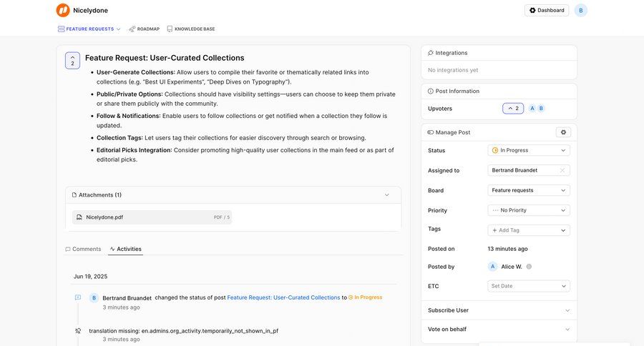Screen dimensions: 644x346
Task: Open Manage Post settings gear
Action: click(563, 132)
